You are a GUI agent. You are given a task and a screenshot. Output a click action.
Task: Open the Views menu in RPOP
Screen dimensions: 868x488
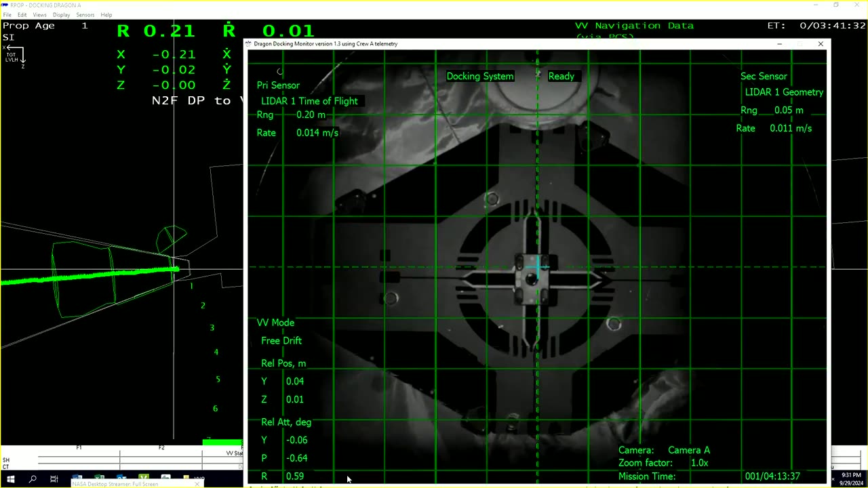(40, 15)
